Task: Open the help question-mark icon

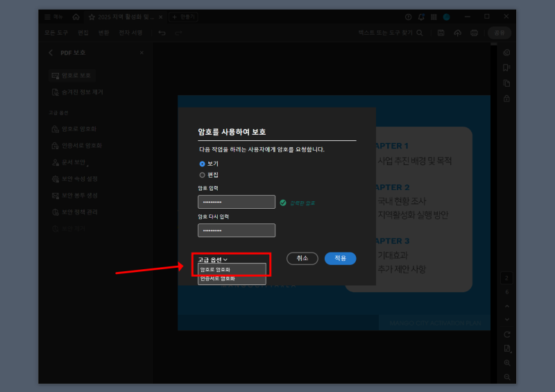Action: (x=408, y=17)
